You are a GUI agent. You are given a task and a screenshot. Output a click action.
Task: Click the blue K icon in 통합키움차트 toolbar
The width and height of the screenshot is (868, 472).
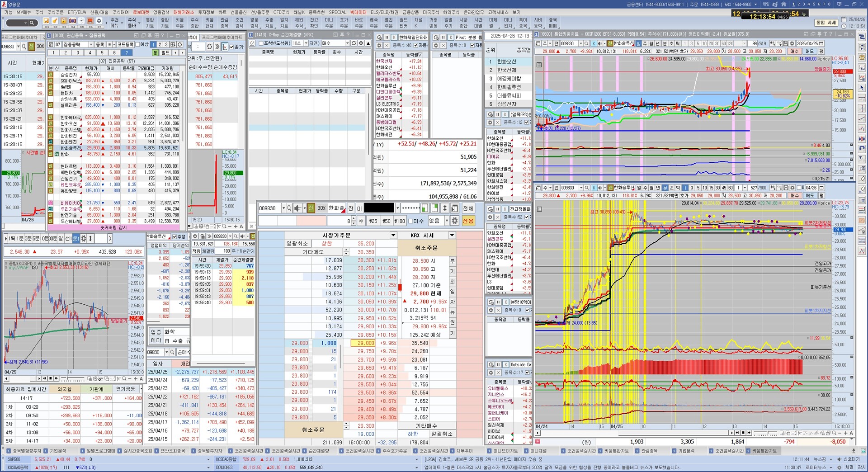tap(594, 43)
